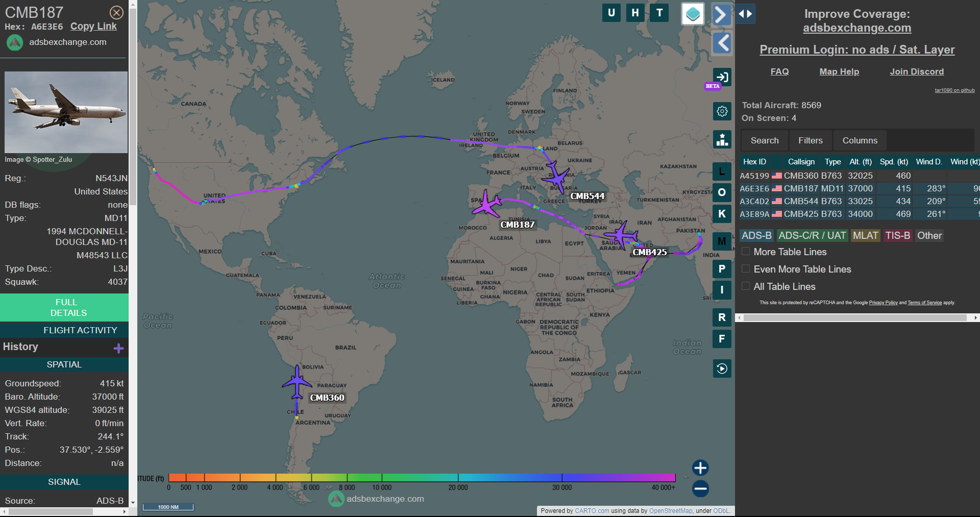Click the U map toggle button
980x517 pixels.
[x=611, y=13]
